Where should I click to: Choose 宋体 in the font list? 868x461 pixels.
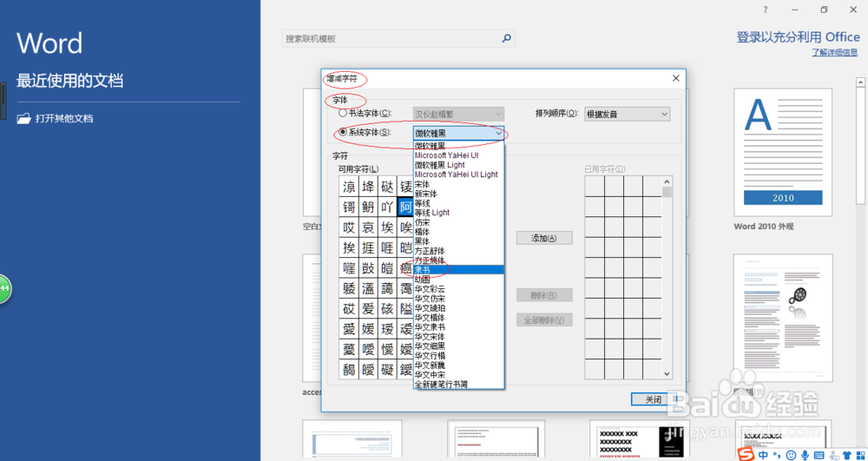tap(458, 184)
